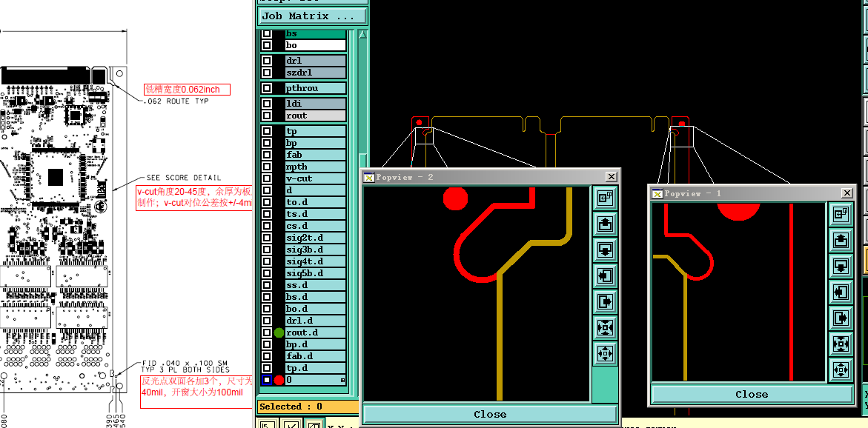
Task: Select the ldi layer name
Action: click(316, 104)
